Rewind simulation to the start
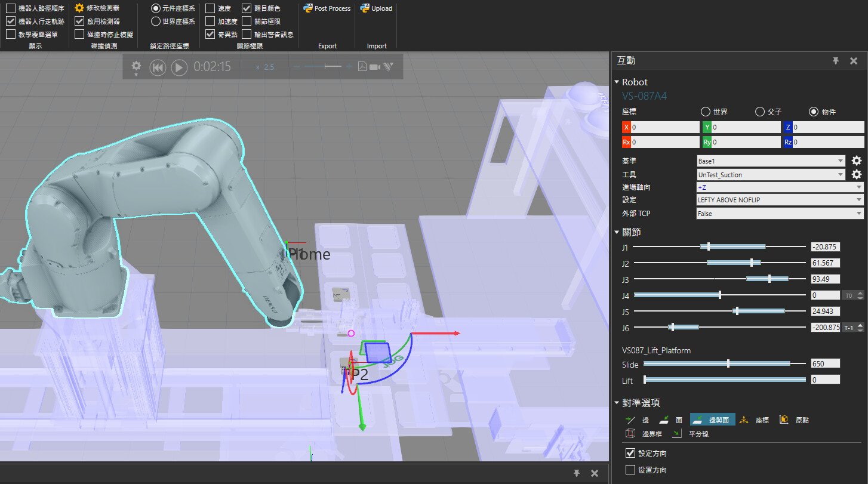This screenshot has height=484, width=868. pyautogui.click(x=158, y=67)
